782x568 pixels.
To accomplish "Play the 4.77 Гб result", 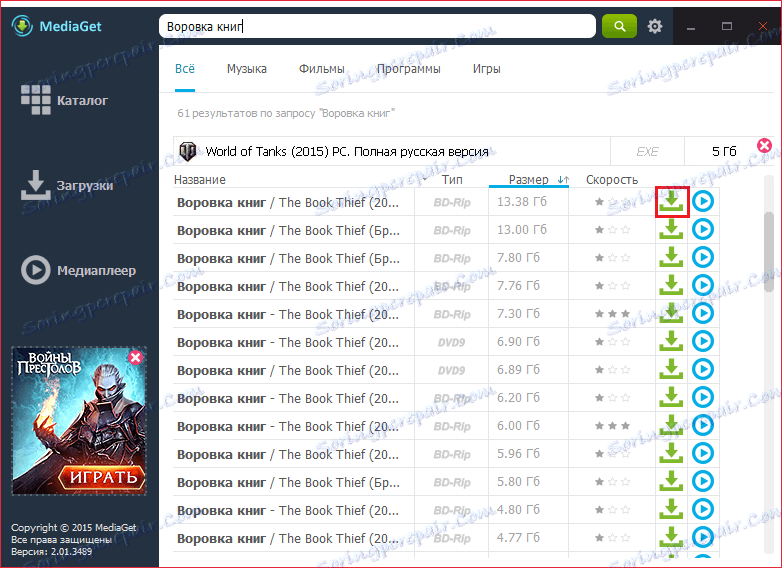I will pos(703,537).
